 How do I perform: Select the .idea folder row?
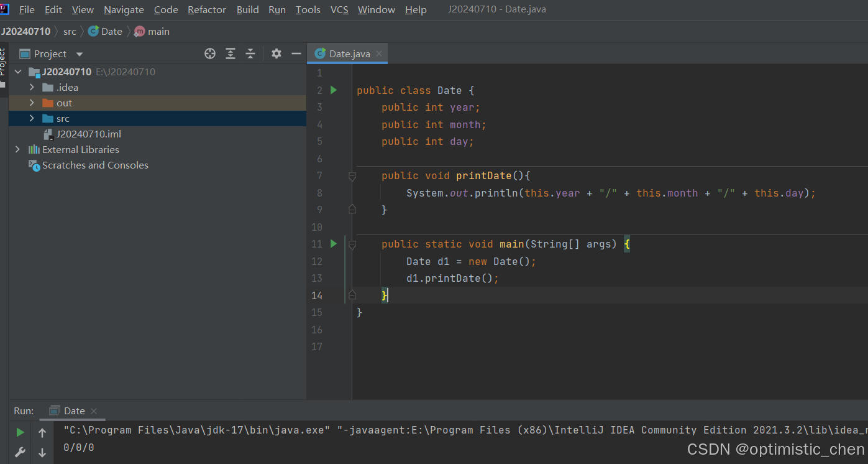[x=157, y=88]
